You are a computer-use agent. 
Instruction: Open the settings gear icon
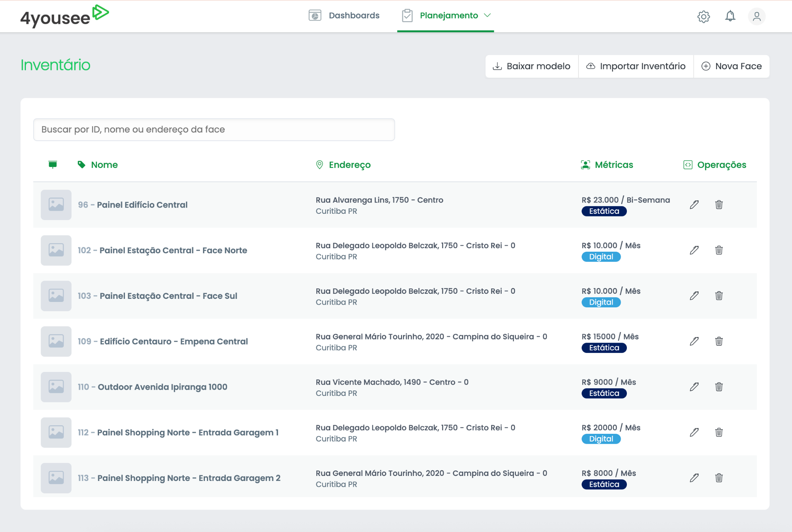(x=703, y=16)
